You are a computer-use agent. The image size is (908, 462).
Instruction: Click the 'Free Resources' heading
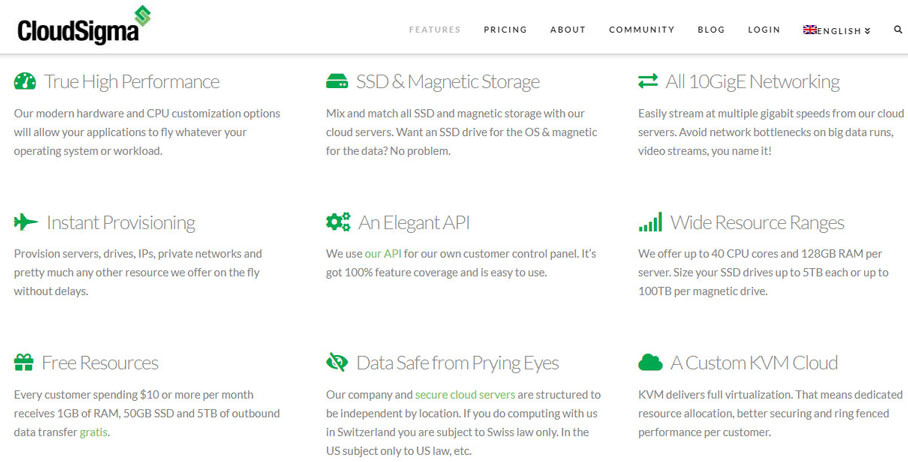point(100,363)
